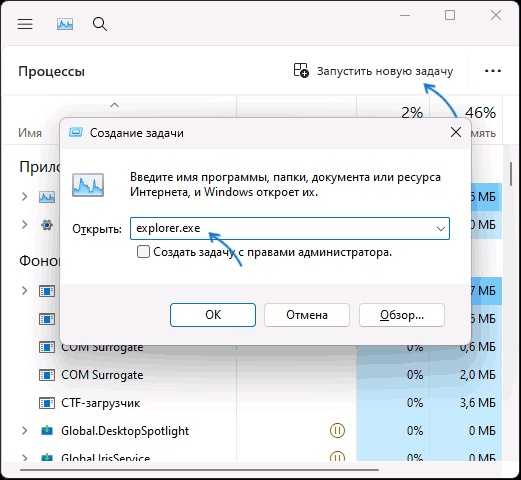Open the three-dots more options menu
Viewport: 521px width, 480px height.
pos(493,71)
